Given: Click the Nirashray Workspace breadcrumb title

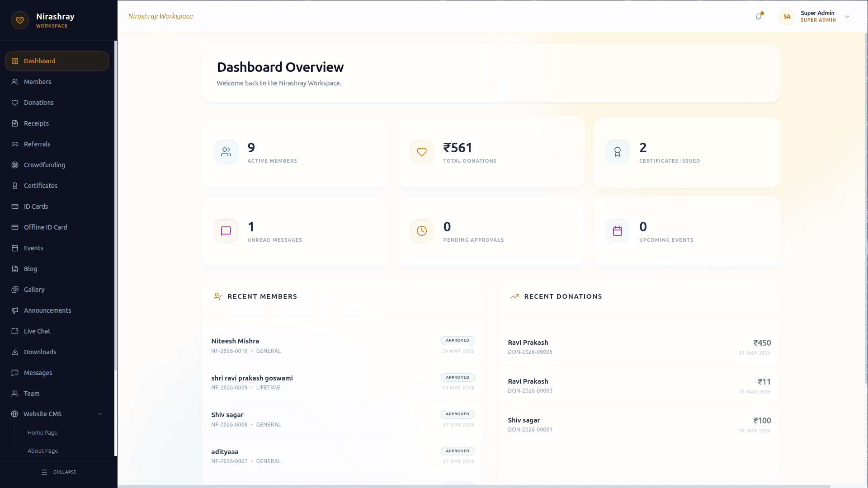Looking at the screenshot, I should point(160,16).
